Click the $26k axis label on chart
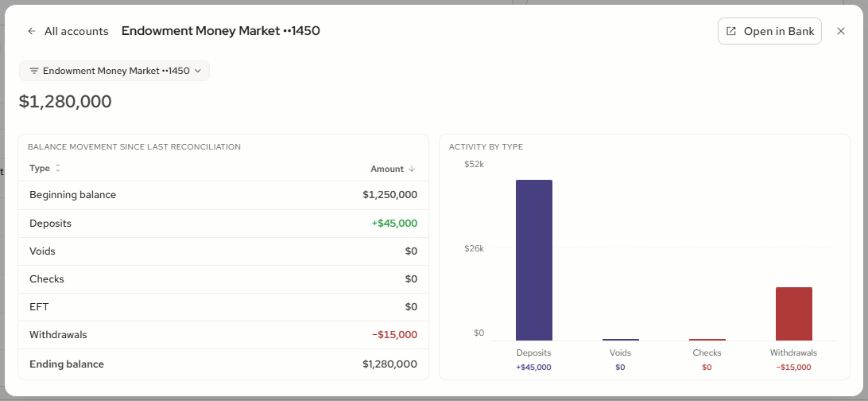The height and width of the screenshot is (401, 868). 475,249
